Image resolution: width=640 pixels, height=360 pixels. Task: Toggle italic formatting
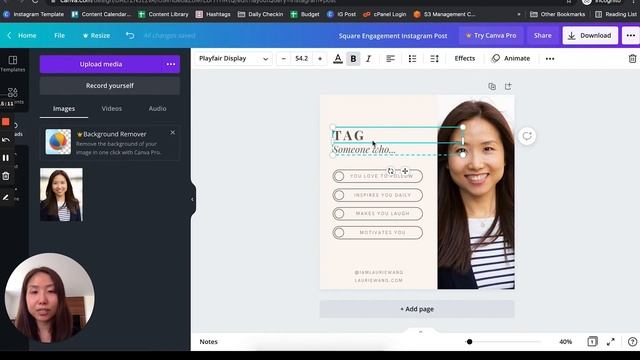coord(369,59)
